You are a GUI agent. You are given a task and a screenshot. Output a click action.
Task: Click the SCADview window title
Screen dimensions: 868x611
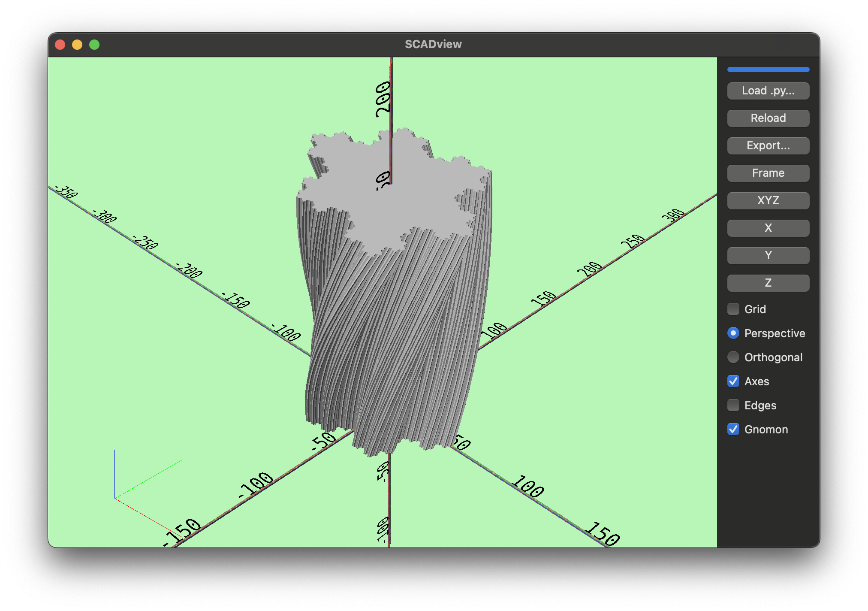coord(433,44)
